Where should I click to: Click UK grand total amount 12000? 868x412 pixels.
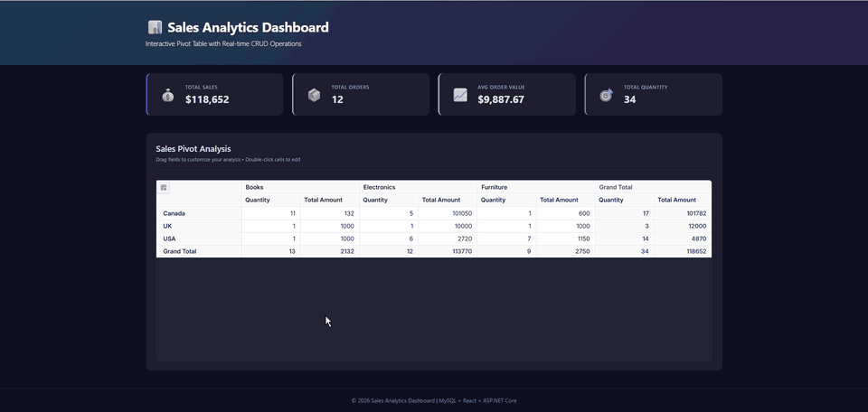(x=683, y=226)
